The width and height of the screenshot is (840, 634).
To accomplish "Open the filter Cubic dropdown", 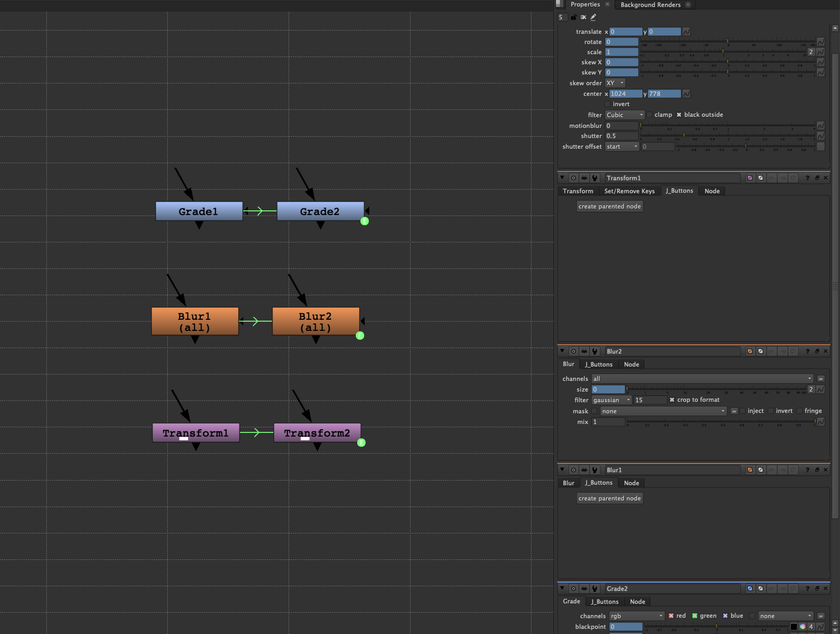I will pos(625,115).
